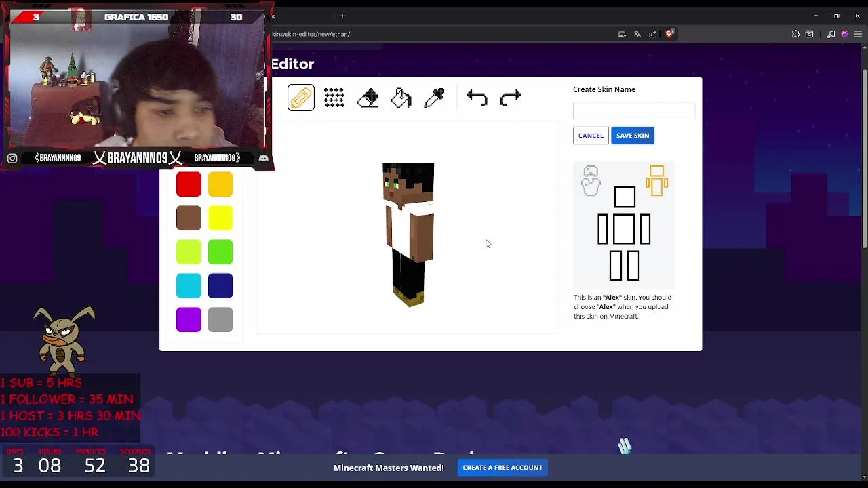Toggle the skin's left arm part box
Image resolution: width=868 pixels, height=488 pixels.
click(645, 229)
